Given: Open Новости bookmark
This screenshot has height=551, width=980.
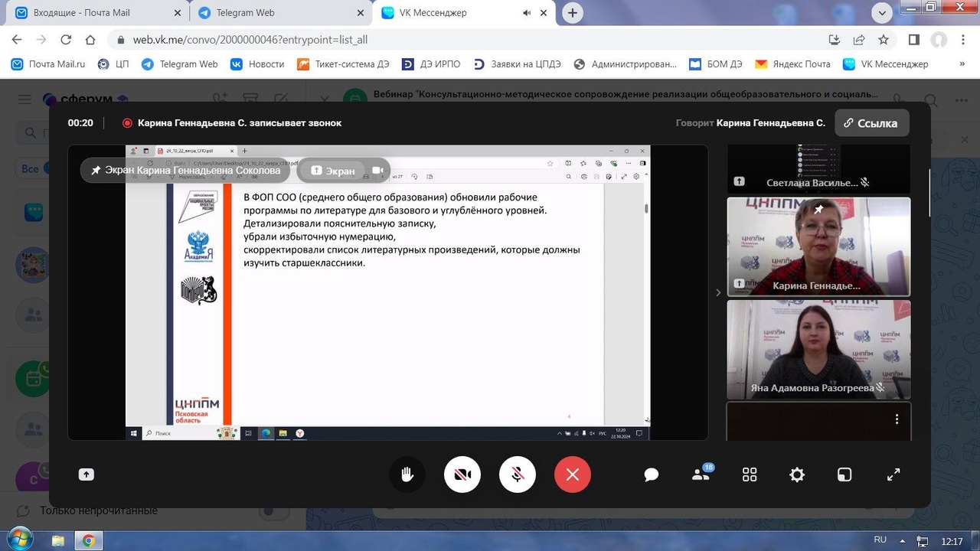Looking at the screenshot, I should (257, 64).
